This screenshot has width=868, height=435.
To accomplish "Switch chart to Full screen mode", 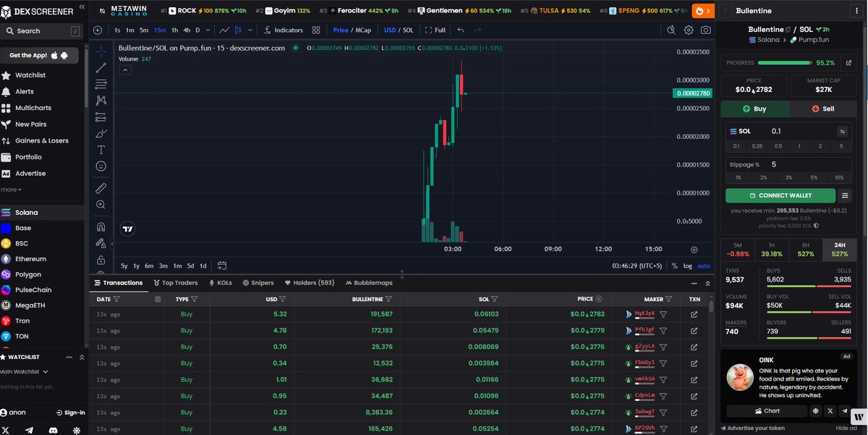I will point(435,30).
